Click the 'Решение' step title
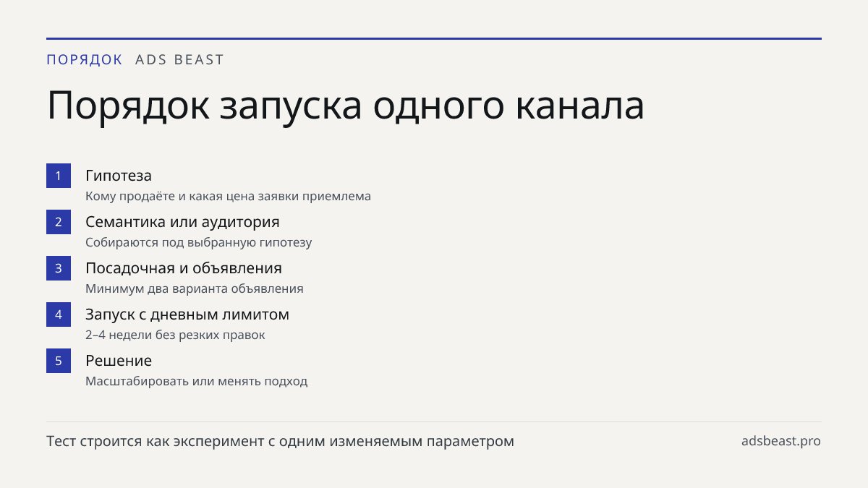 pos(119,361)
